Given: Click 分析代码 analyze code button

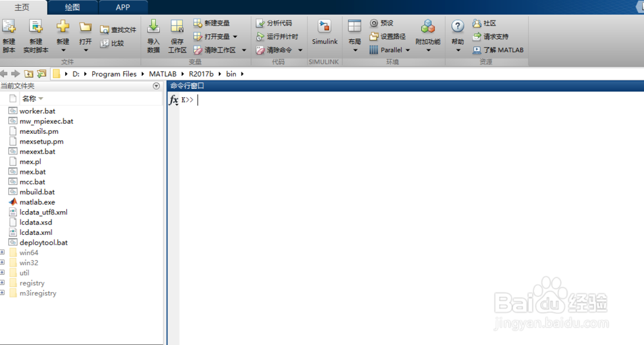Looking at the screenshot, I should click(274, 23).
